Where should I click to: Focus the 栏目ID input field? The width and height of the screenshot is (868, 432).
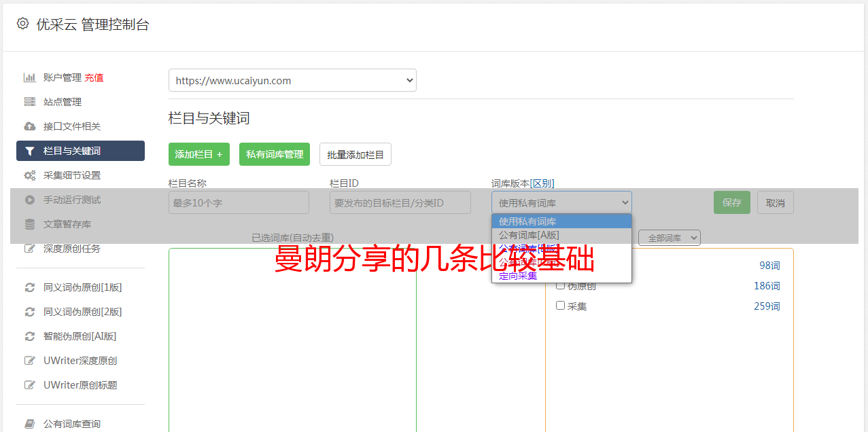[x=400, y=202]
